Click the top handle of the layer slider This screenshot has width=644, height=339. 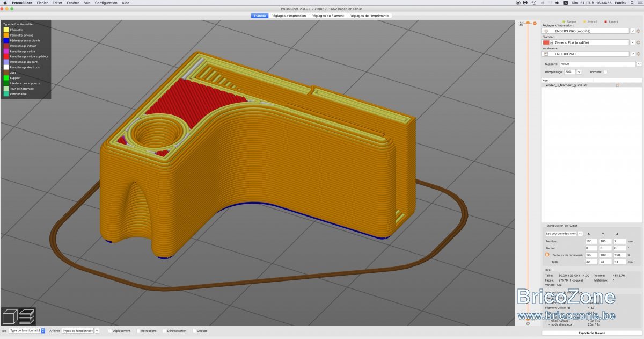point(528,23)
